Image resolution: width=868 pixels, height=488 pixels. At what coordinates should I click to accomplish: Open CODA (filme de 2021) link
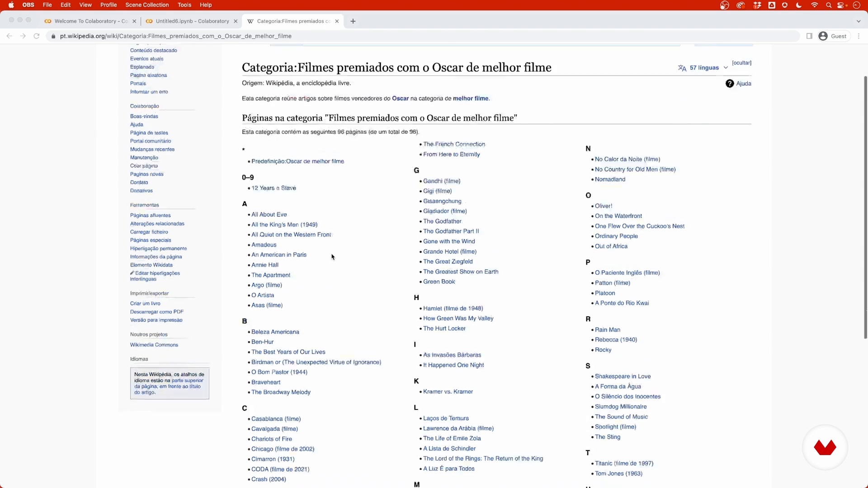280,469
